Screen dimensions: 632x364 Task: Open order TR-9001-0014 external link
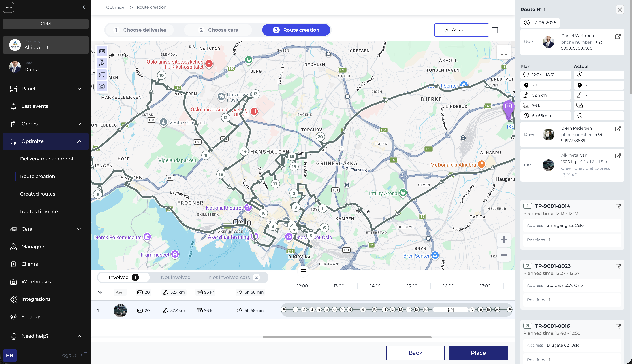click(x=618, y=207)
